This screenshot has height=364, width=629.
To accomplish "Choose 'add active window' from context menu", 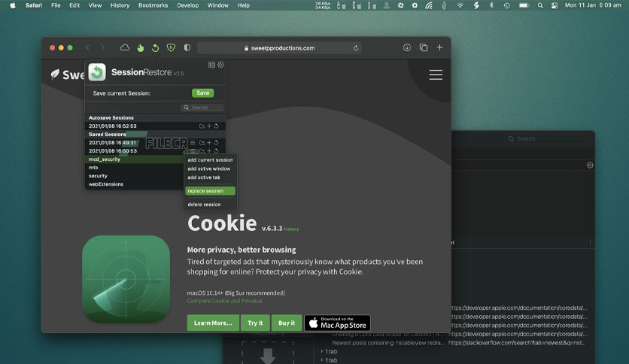I will point(209,168).
